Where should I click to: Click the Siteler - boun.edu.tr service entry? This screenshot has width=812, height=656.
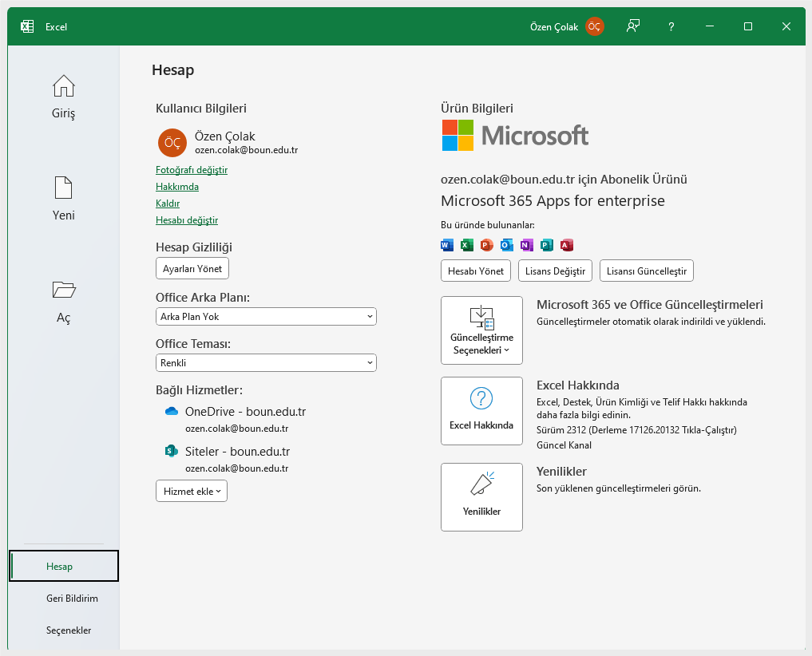238,452
